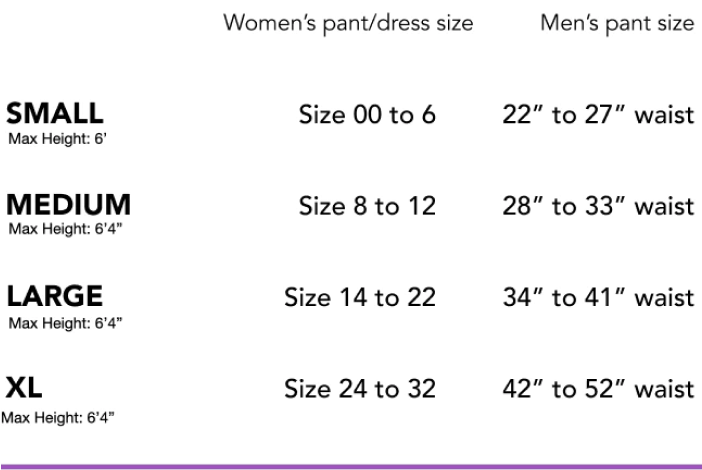Screen dimensions: 702x470
Task: Click the Size 00 to 6 entry
Action: point(367,115)
